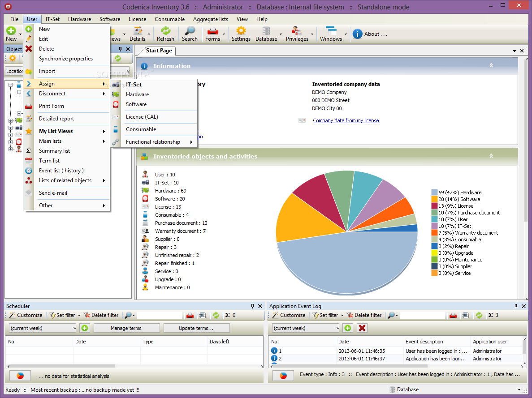This screenshot has height=398, width=532.
Task: Click Scheduler Delete filter button
Action: (101, 315)
